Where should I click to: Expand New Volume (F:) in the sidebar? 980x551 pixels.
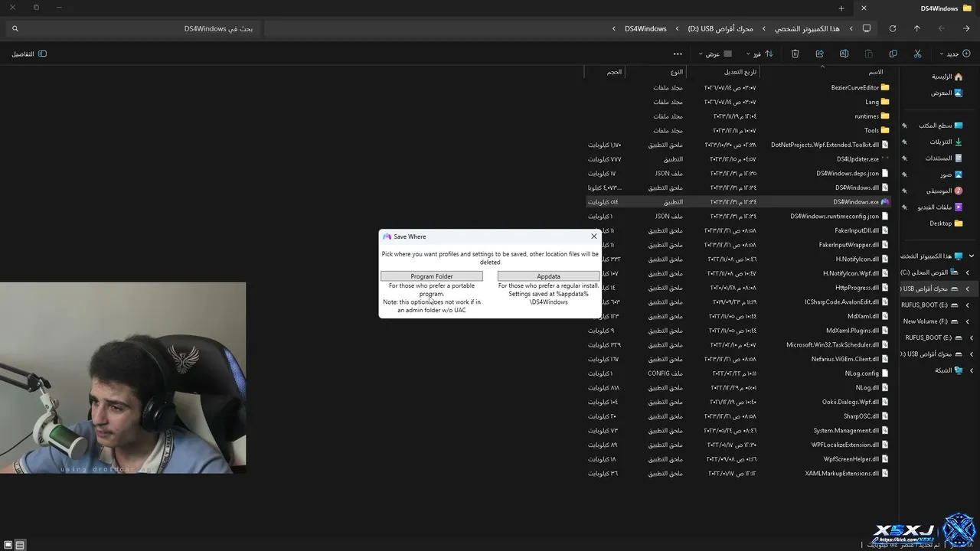click(x=967, y=321)
